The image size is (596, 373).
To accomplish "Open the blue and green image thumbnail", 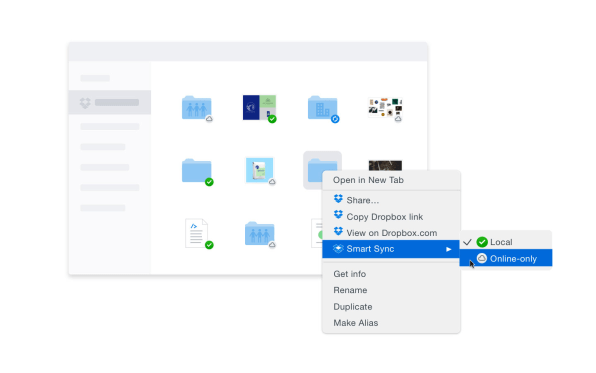I will [260, 108].
